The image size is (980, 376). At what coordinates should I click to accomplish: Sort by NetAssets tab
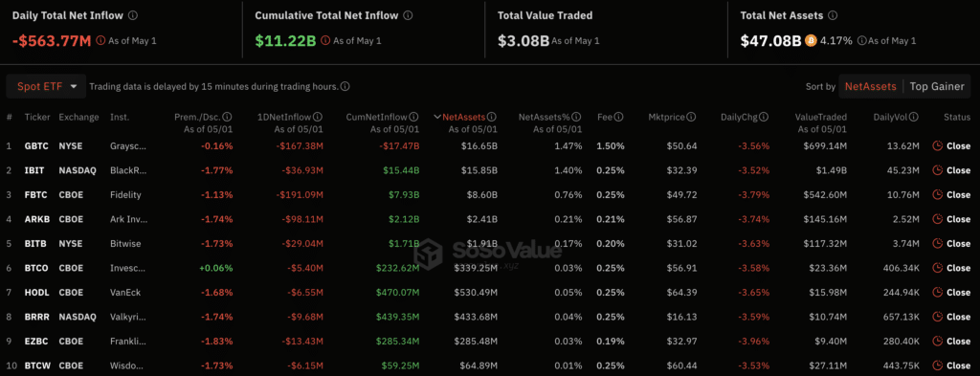pos(871,87)
